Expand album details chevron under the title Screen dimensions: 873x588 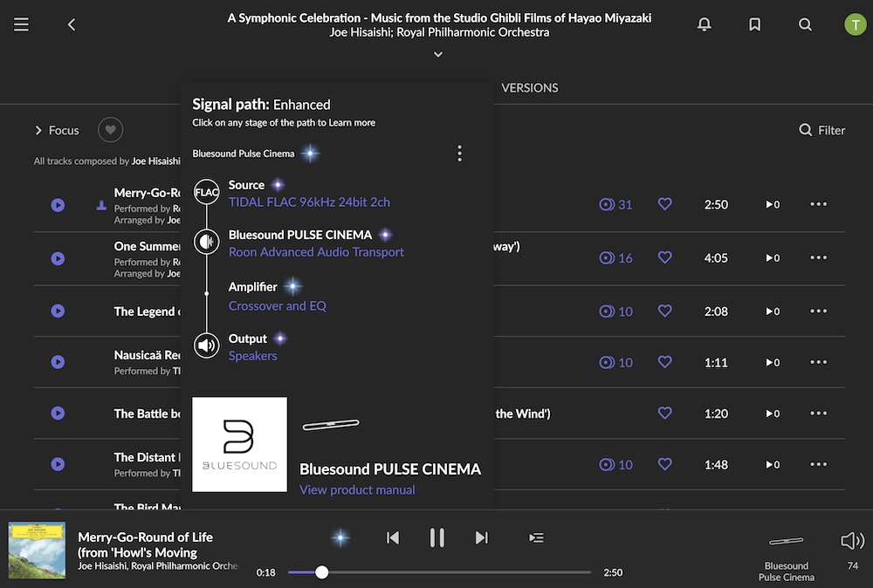tap(438, 54)
